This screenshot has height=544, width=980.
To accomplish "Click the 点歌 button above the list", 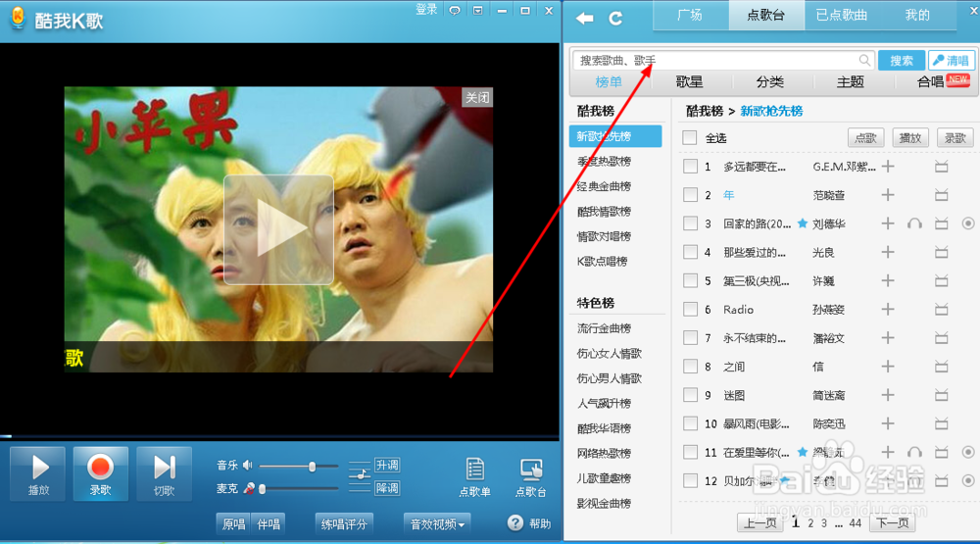I will click(x=865, y=137).
